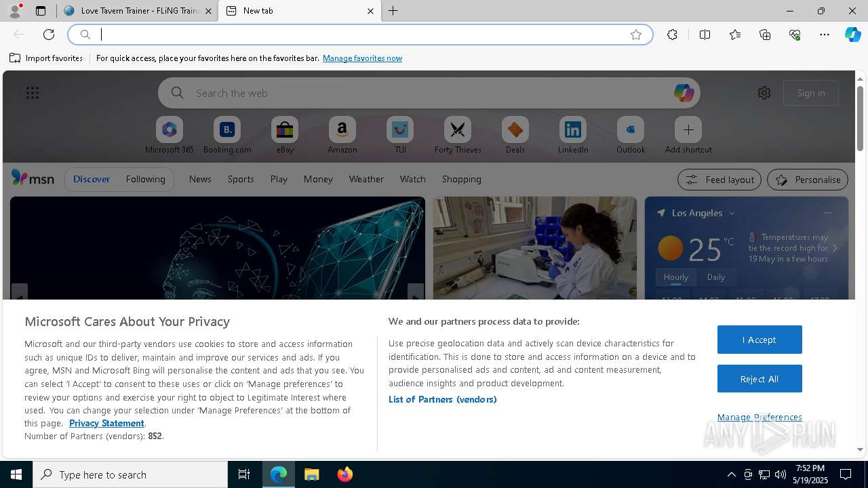Open the MSN apps grid icon
The width and height of the screenshot is (868, 488).
[x=33, y=93]
